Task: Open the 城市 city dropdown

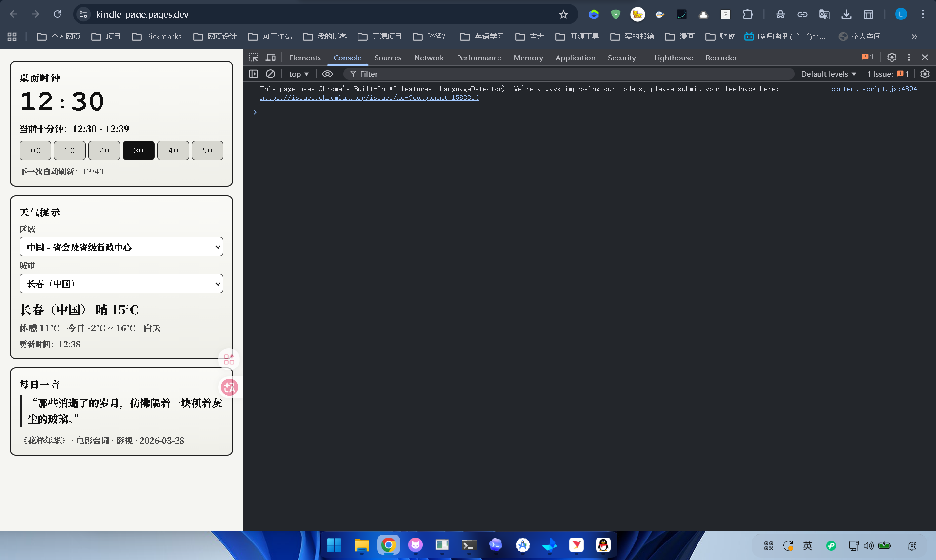Action: point(121,284)
